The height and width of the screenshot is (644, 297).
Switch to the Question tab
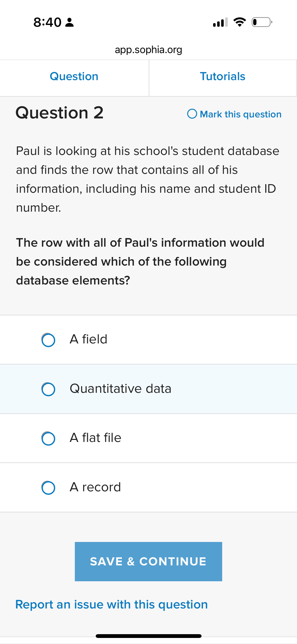(74, 76)
